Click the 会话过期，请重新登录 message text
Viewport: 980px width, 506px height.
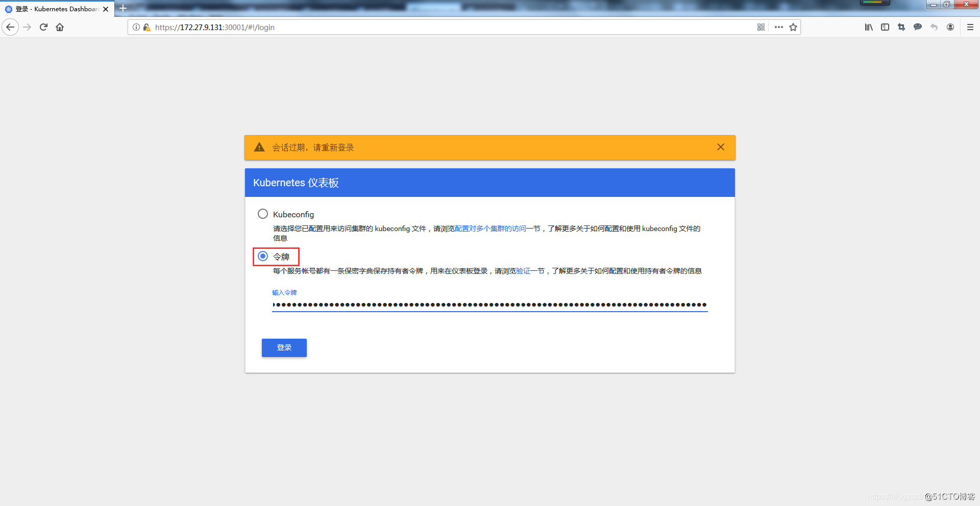pos(313,147)
